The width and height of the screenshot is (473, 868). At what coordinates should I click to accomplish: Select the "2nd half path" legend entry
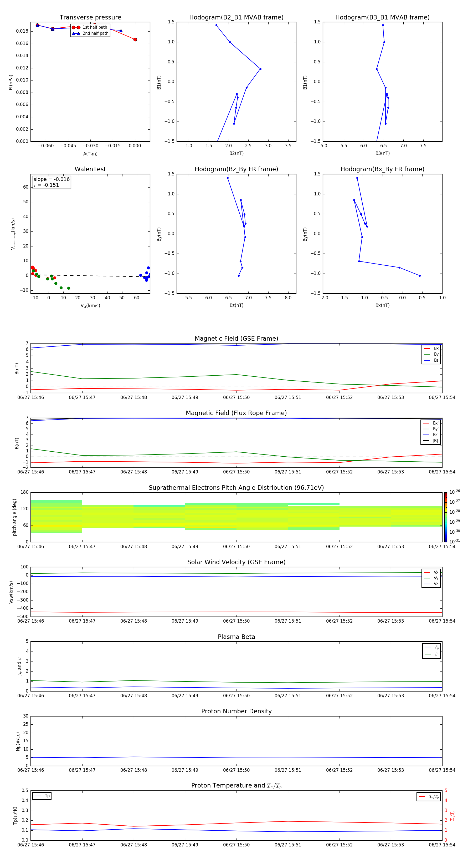point(90,33)
